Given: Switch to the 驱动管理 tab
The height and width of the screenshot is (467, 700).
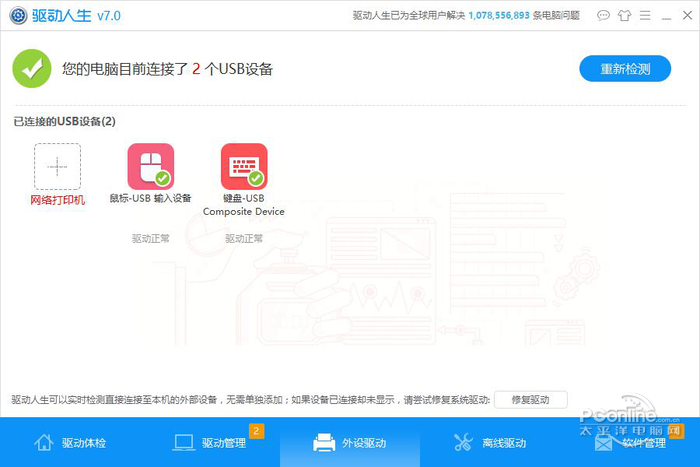Looking at the screenshot, I should pyautogui.click(x=210, y=442).
